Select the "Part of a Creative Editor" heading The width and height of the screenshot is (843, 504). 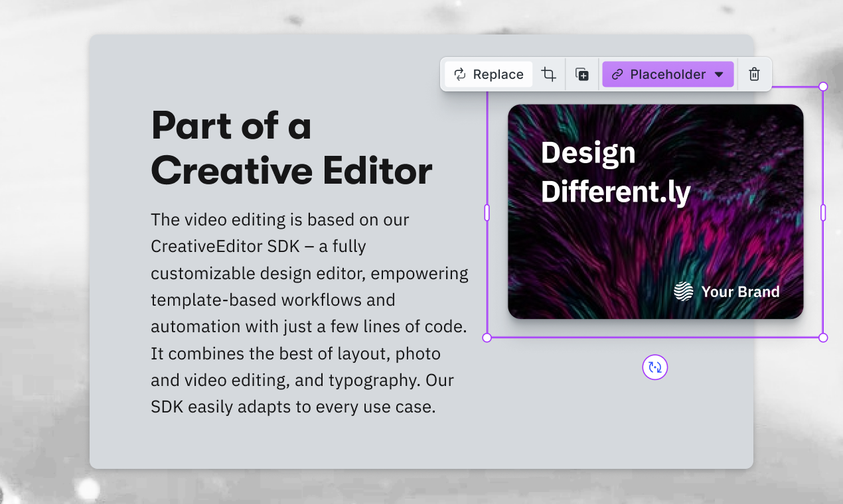pyautogui.click(x=292, y=148)
